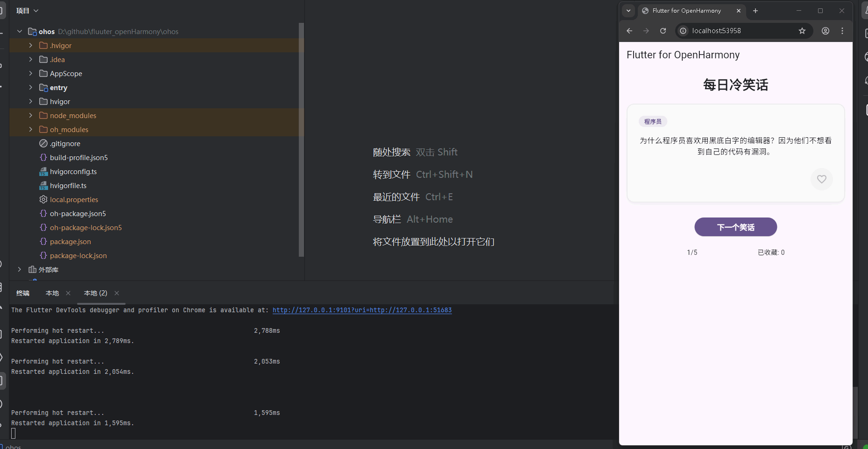Open Chrome three-dot menu

click(x=842, y=31)
